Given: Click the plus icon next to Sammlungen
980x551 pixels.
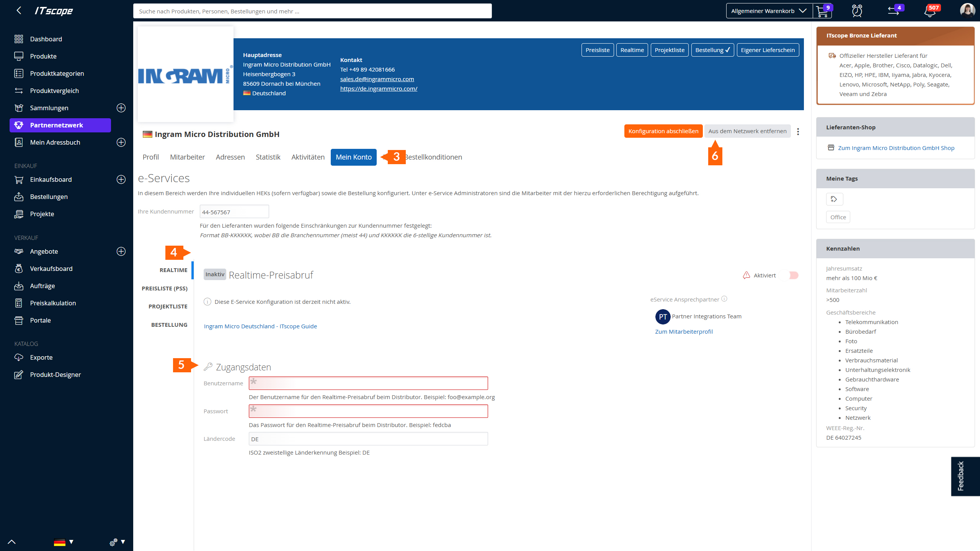Looking at the screenshot, I should click(x=121, y=108).
